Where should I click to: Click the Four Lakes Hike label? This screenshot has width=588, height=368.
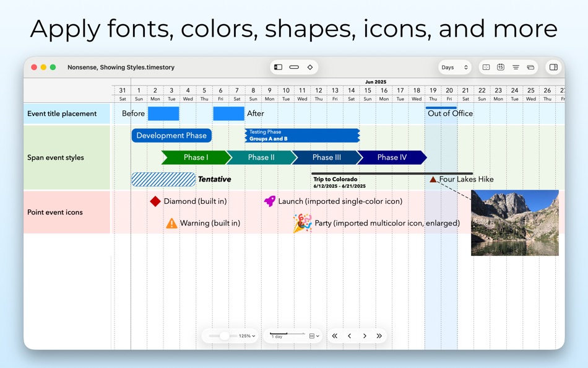click(x=466, y=180)
